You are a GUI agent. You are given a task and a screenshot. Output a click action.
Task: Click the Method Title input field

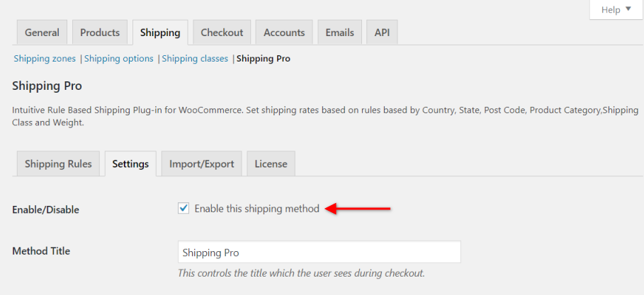pos(319,252)
